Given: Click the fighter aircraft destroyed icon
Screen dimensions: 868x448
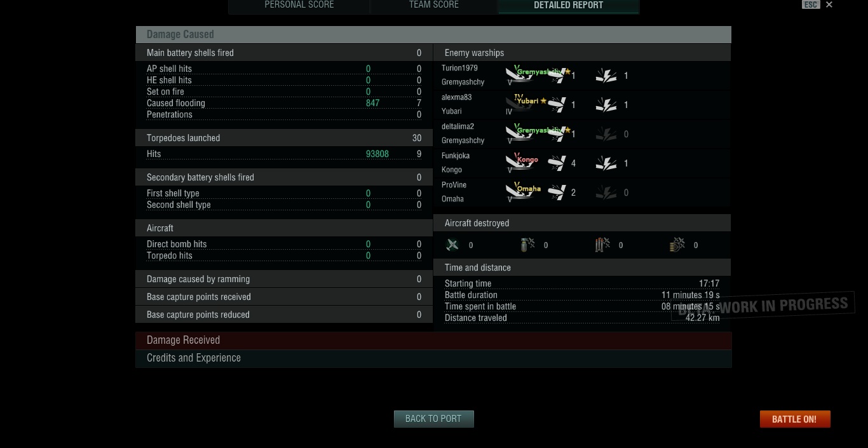Looking at the screenshot, I should click(452, 245).
